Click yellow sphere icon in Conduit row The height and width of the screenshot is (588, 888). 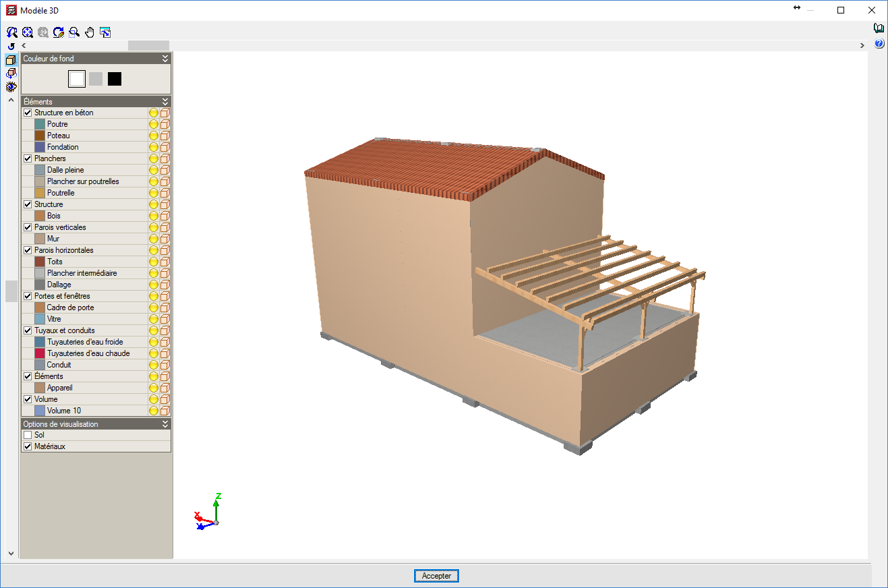pos(154,365)
